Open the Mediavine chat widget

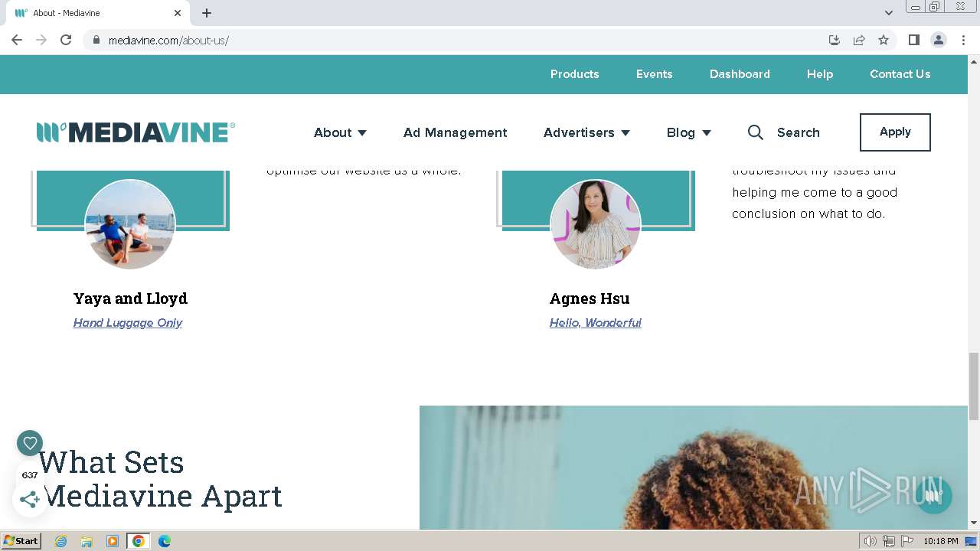coord(933,495)
